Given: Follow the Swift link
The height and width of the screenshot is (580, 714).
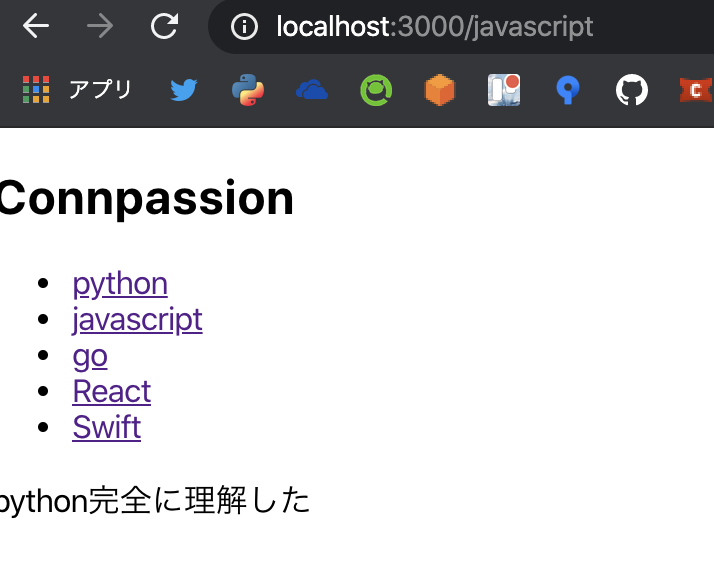Looking at the screenshot, I should [x=107, y=427].
